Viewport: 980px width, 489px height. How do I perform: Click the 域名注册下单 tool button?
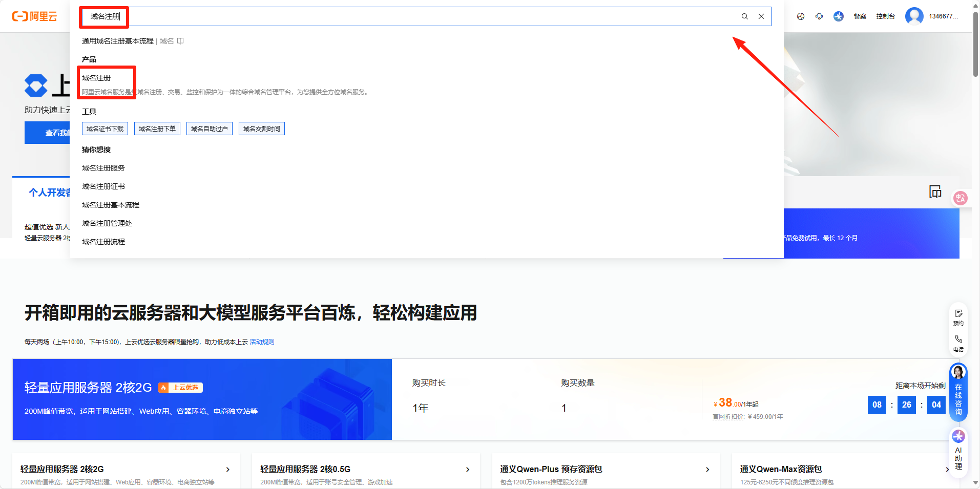[157, 129]
